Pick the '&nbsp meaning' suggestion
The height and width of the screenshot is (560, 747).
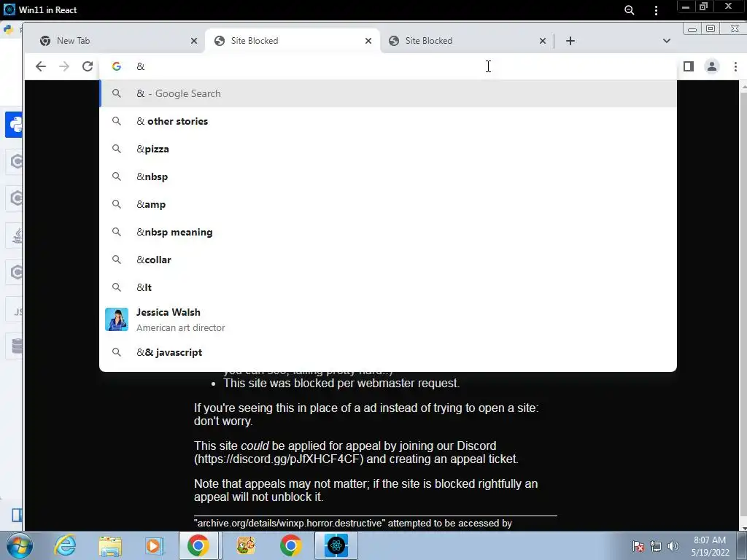coord(388,232)
